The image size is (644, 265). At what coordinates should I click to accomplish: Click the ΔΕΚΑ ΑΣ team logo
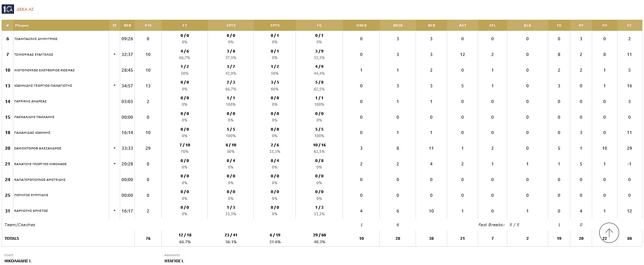click(8, 9)
